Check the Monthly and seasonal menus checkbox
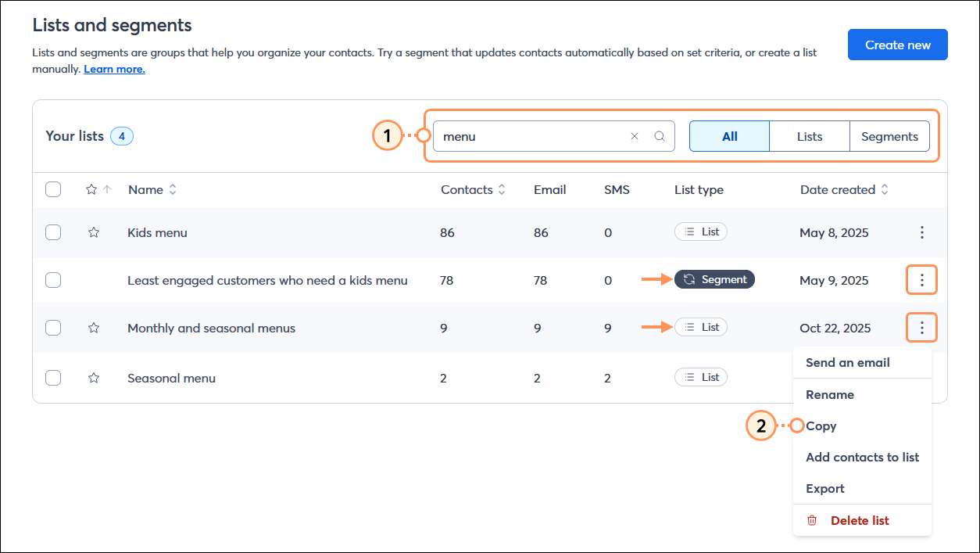Image resolution: width=980 pixels, height=553 pixels. [53, 328]
